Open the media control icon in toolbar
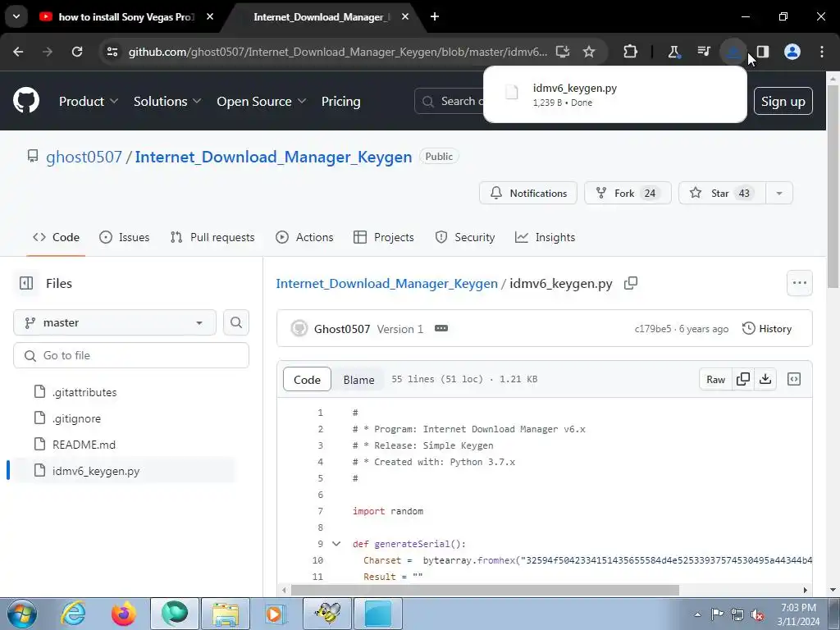Image resolution: width=840 pixels, height=630 pixels. coord(703,52)
